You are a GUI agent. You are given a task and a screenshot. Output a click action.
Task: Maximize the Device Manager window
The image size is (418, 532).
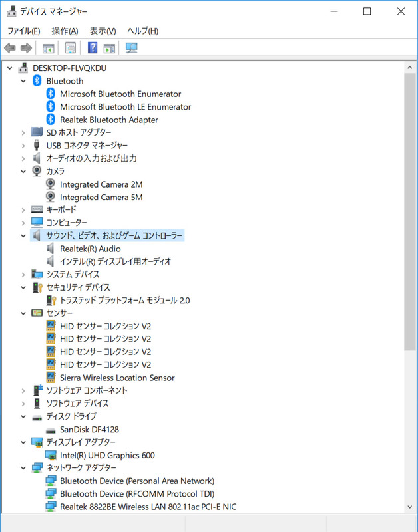tap(367, 11)
